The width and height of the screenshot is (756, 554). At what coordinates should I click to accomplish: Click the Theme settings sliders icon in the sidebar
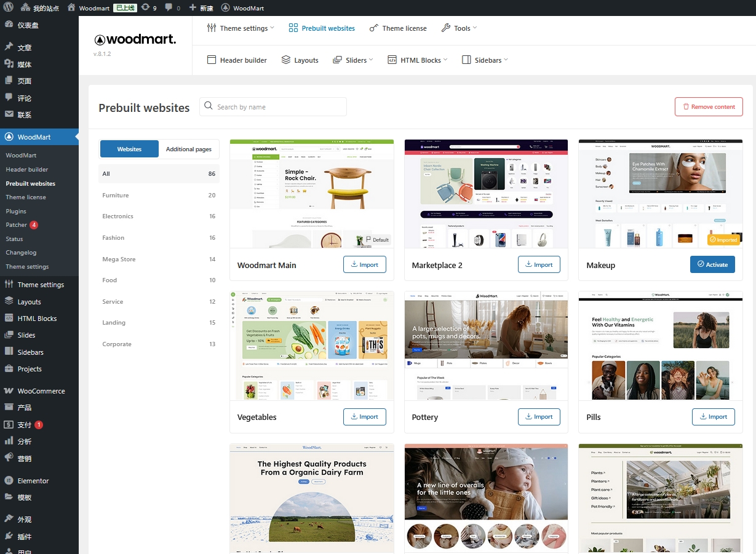9,285
